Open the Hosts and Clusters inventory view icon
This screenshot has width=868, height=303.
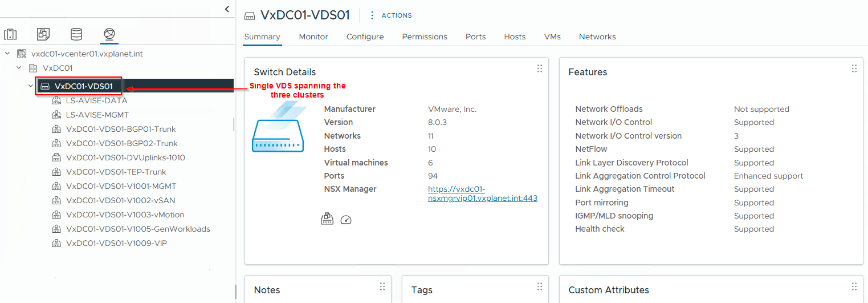(10, 34)
